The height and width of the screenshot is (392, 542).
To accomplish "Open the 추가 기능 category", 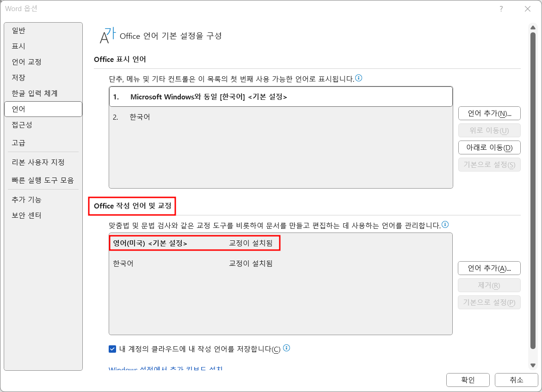I will point(43,200).
